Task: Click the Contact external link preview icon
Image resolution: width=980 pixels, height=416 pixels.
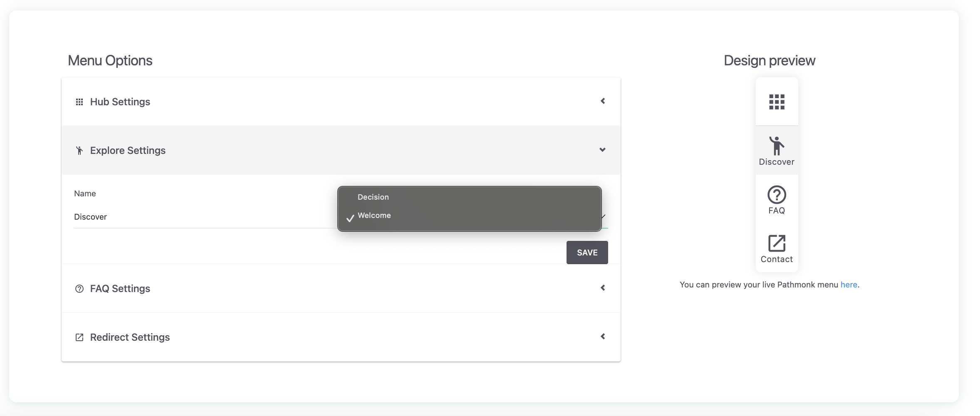Action: coord(777,243)
